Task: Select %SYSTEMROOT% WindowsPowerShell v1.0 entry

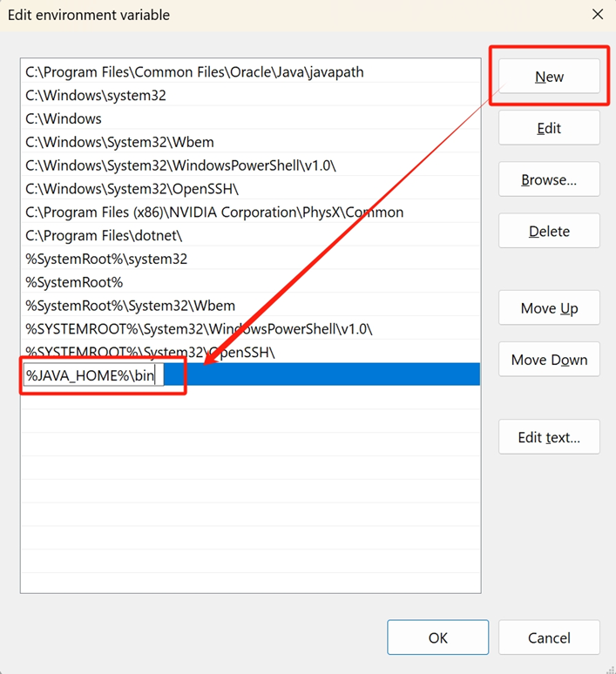Action: (199, 329)
